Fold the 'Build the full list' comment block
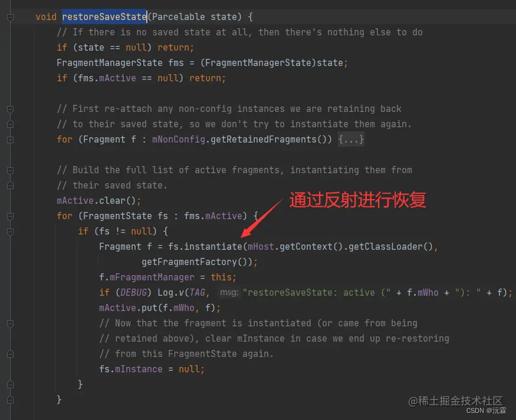Image resolution: width=516 pixels, height=420 pixels. (10, 171)
